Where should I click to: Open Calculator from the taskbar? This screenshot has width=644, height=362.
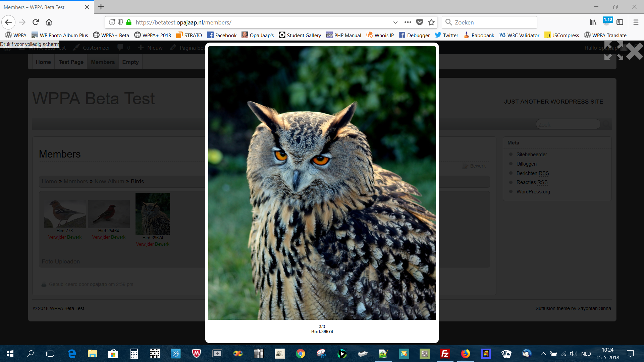click(x=134, y=354)
